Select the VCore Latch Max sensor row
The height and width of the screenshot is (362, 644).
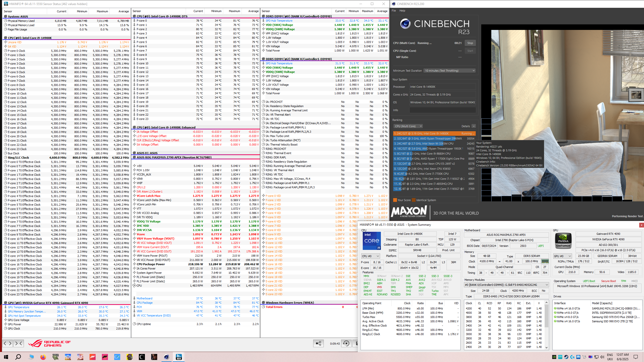click(196, 196)
